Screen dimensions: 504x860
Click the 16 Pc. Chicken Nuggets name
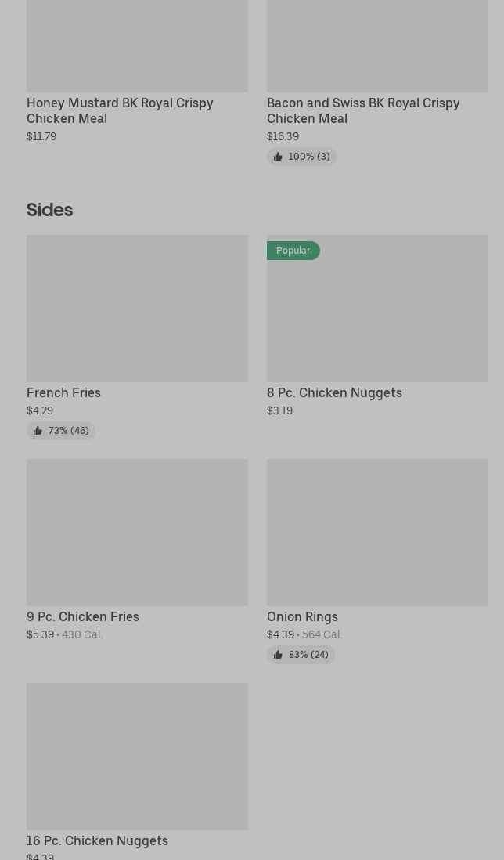pos(97,840)
